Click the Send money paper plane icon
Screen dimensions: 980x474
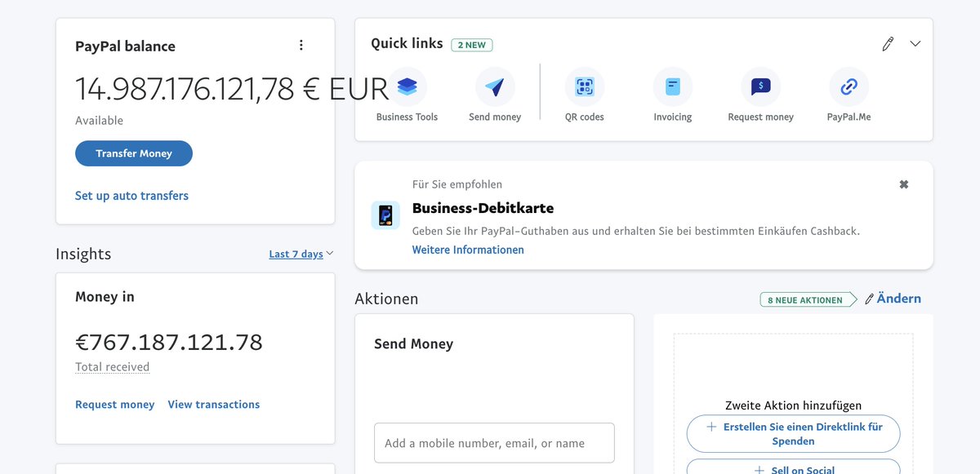[x=495, y=86]
